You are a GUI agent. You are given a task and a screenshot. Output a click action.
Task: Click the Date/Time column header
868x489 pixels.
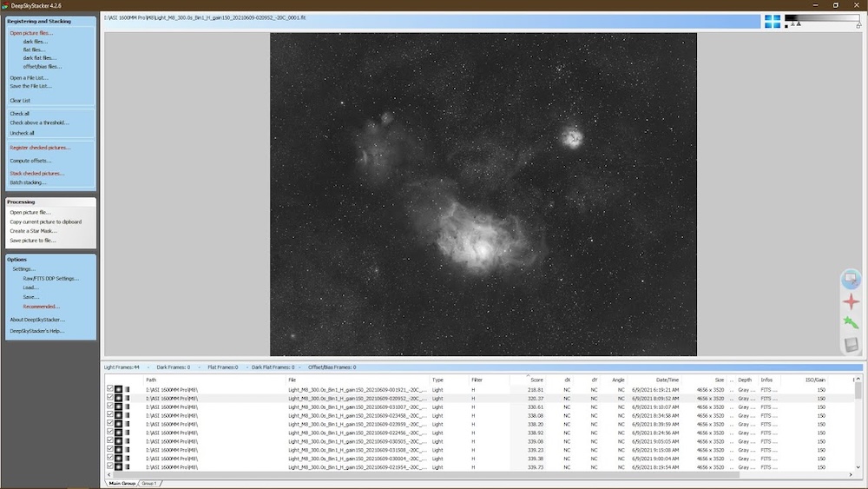point(667,380)
